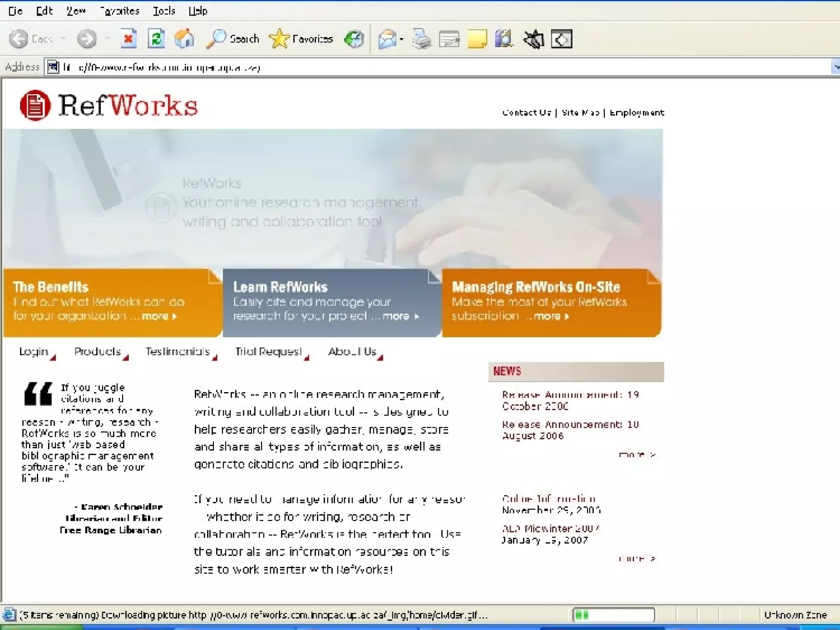The height and width of the screenshot is (630, 840).
Task: Go to the Home page icon
Action: [x=184, y=39]
